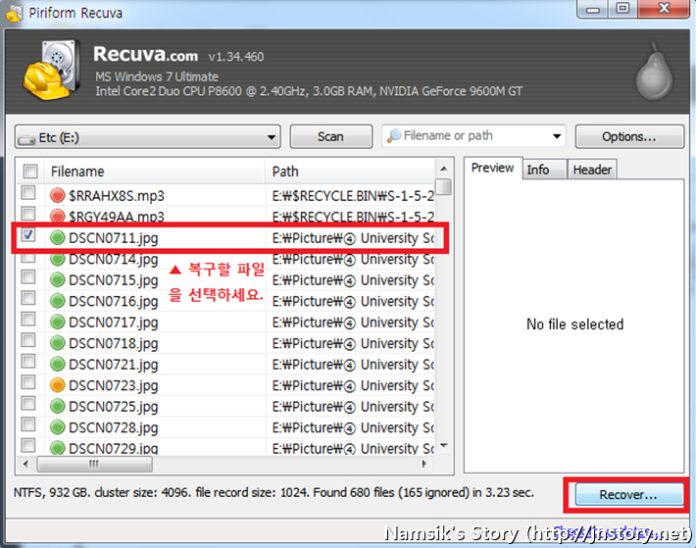Toggle the select-all checkbox in header

29,171
